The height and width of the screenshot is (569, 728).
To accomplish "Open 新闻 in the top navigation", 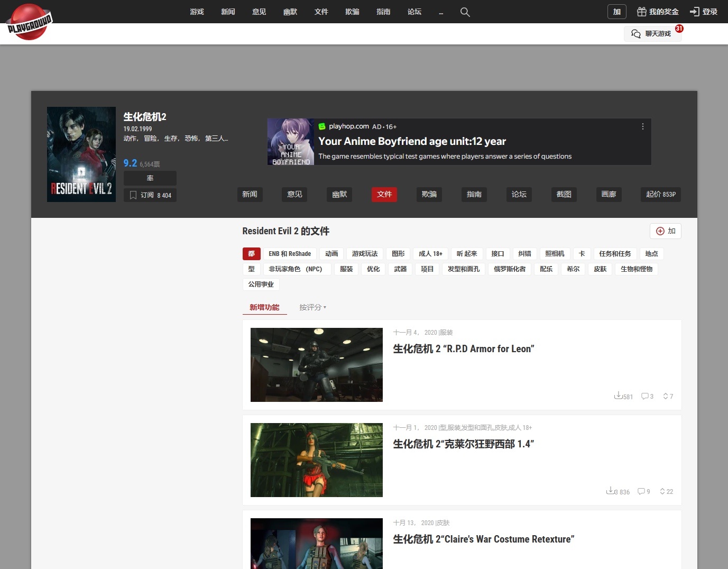I will (228, 12).
